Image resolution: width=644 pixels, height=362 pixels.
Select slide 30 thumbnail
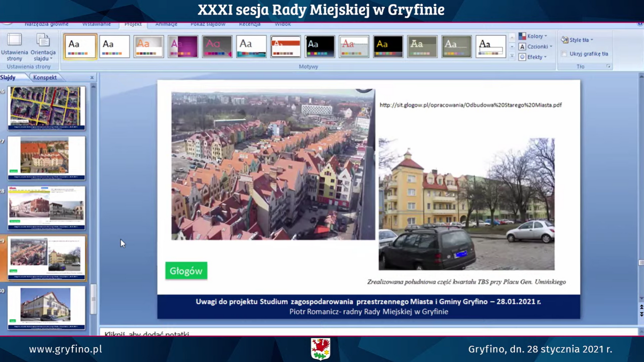tap(46, 307)
